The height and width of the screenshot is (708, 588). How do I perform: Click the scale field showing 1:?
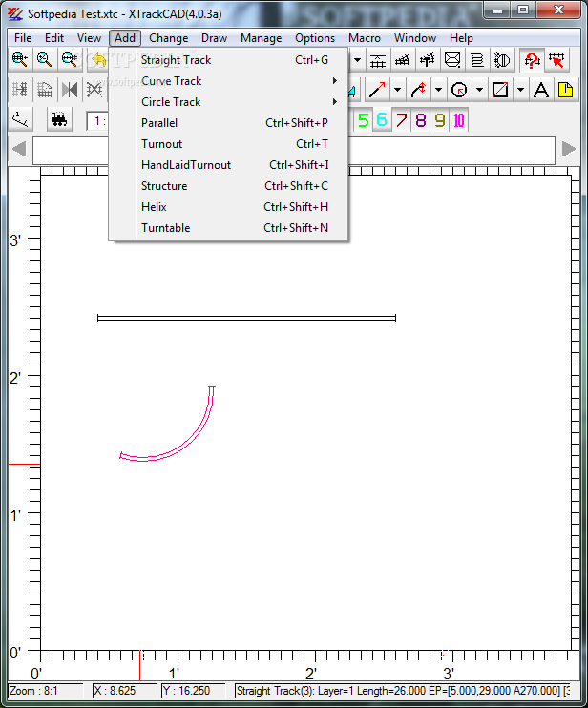[97, 121]
